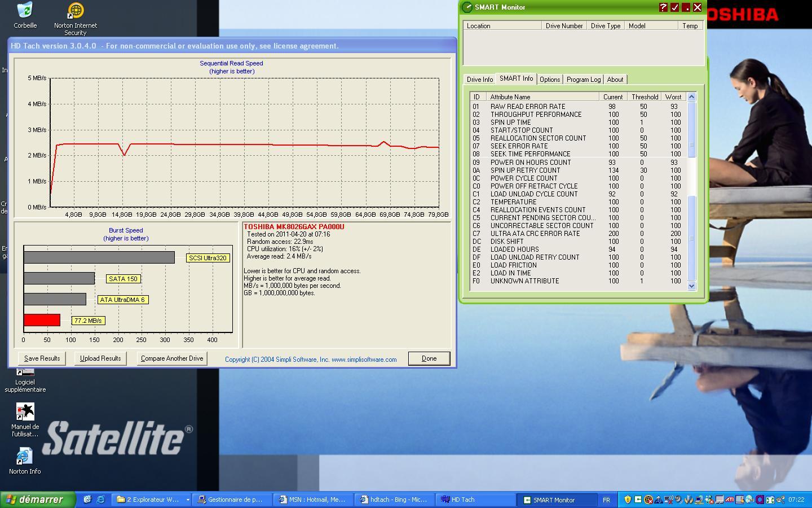Select the LOADED HOURS attribute row
The width and height of the screenshot is (812, 508).
click(579, 249)
